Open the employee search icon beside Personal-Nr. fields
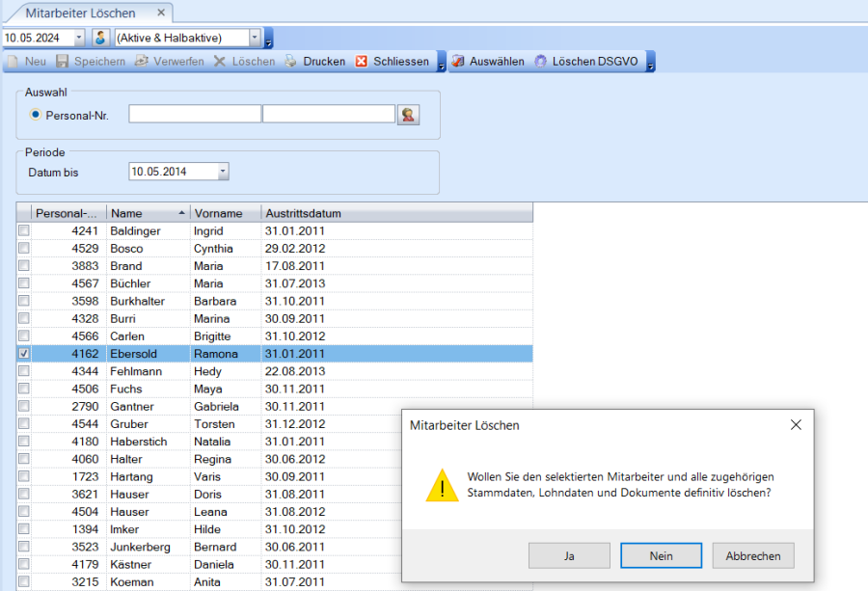This screenshot has height=591, width=868. point(409,115)
